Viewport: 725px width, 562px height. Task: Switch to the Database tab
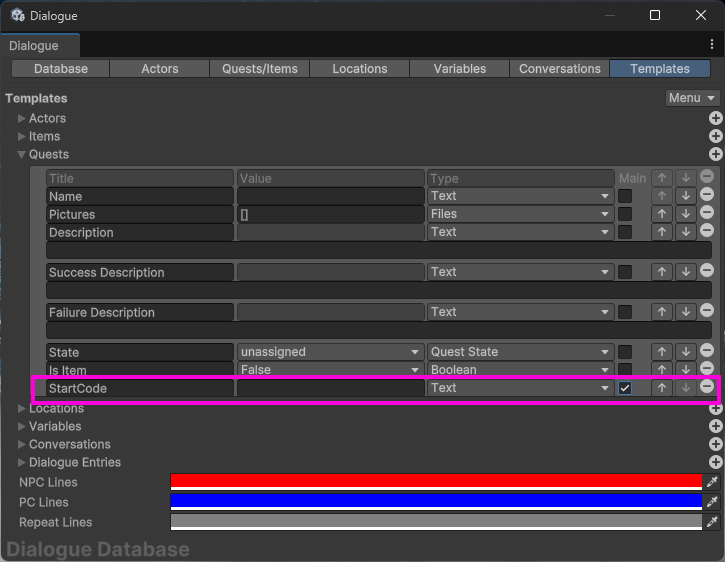(x=61, y=68)
